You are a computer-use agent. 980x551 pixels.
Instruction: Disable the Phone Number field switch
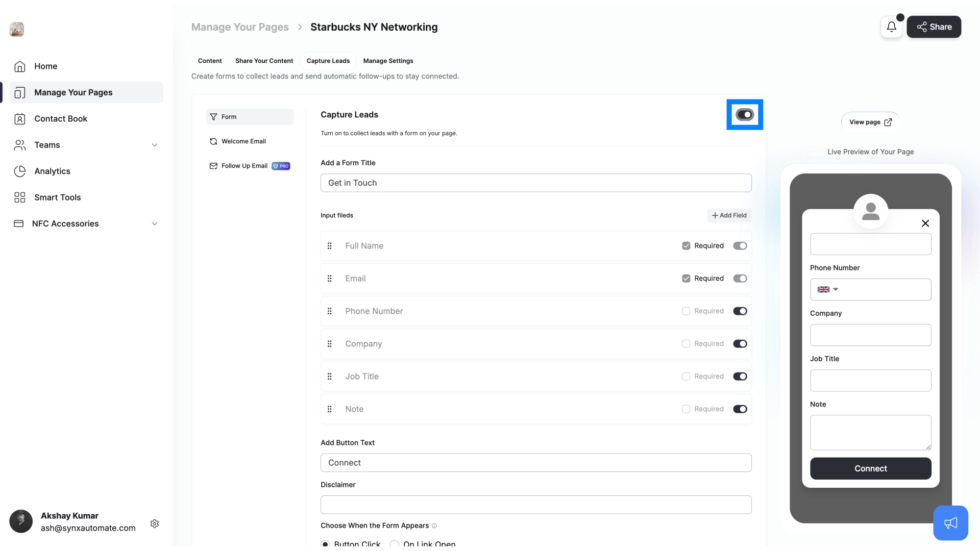pos(740,311)
